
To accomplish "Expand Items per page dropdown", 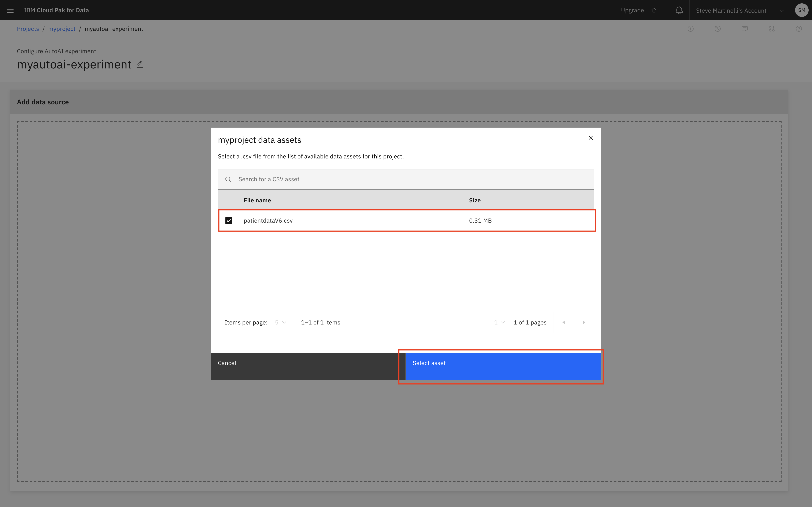I will point(281,323).
